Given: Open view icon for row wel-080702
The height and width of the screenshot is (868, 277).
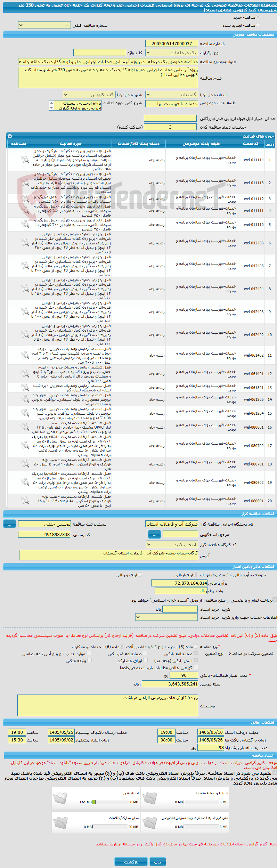Looking at the screenshot, I should coord(25,446).
